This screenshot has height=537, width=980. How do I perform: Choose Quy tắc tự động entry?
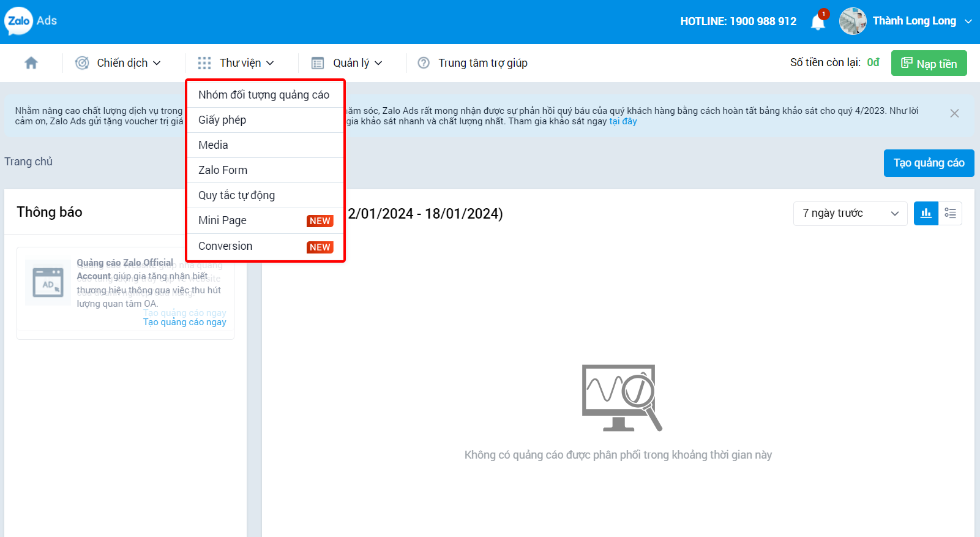[x=265, y=195]
